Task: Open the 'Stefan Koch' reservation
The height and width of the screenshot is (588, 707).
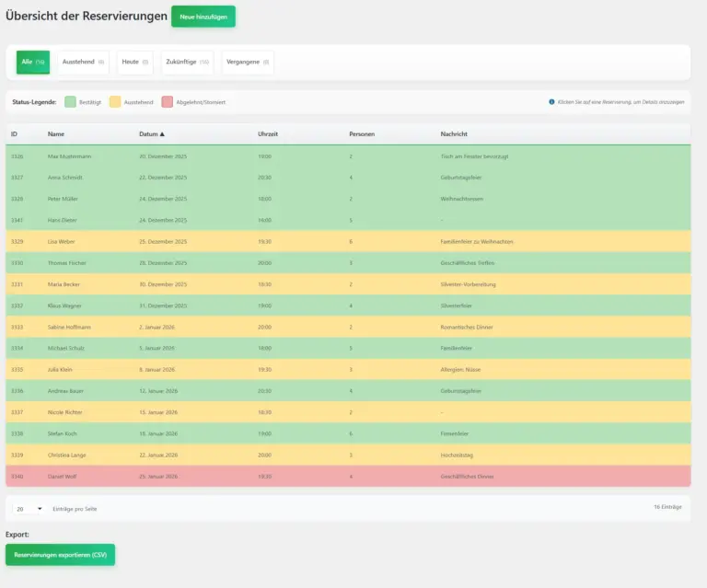Action: pyautogui.click(x=348, y=433)
